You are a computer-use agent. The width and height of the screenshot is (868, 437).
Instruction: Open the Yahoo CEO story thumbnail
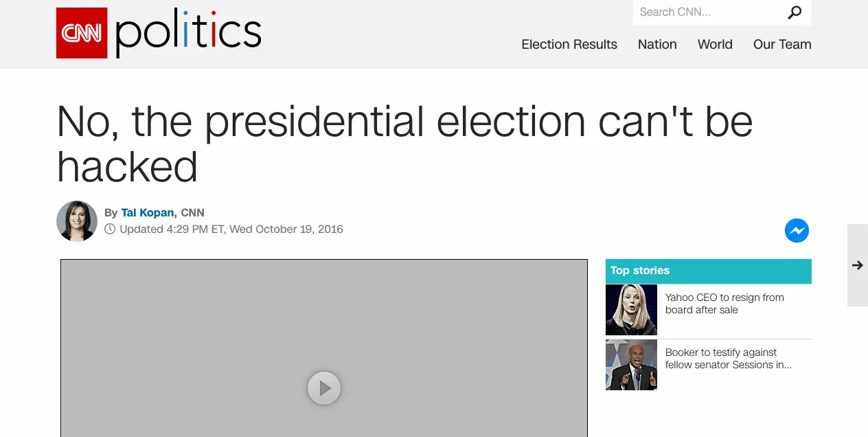point(631,310)
